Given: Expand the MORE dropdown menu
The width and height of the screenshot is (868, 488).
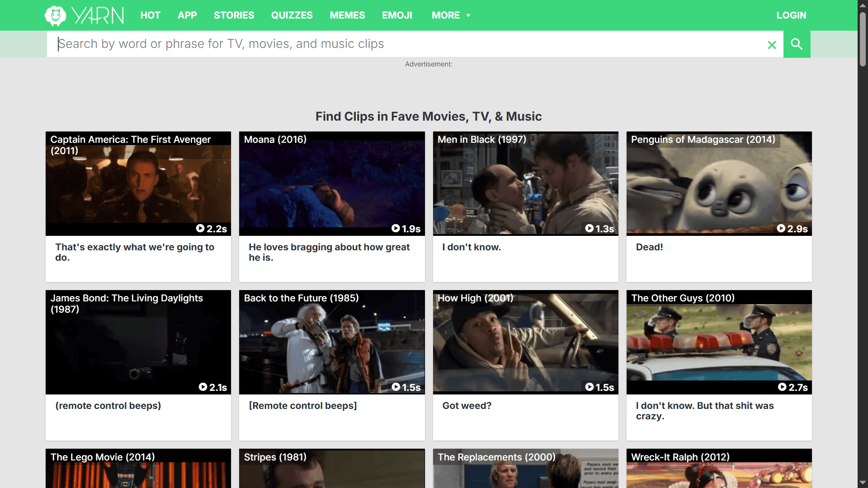Looking at the screenshot, I should (451, 15).
